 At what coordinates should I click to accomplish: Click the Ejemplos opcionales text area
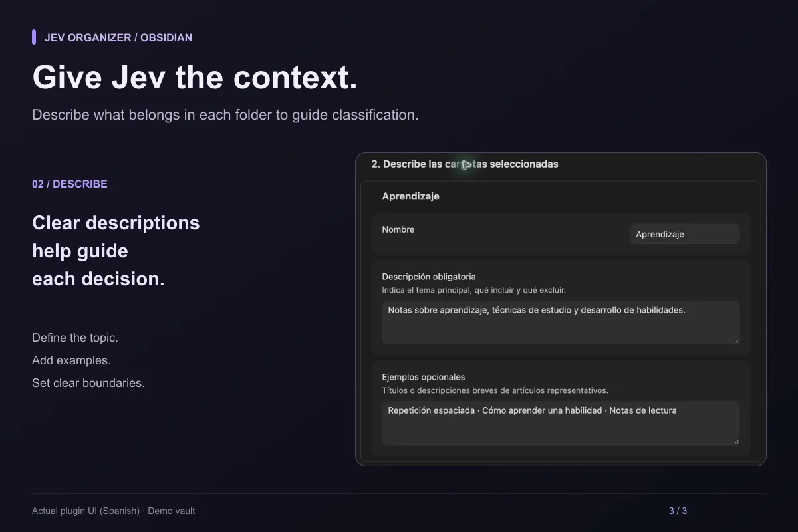(x=561, y=423)
